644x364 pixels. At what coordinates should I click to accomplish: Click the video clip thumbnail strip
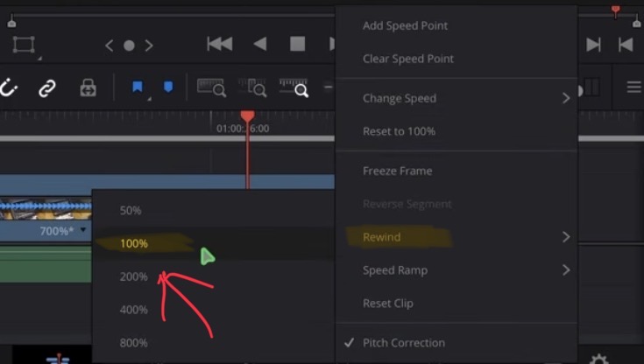(x=46, y=209)
